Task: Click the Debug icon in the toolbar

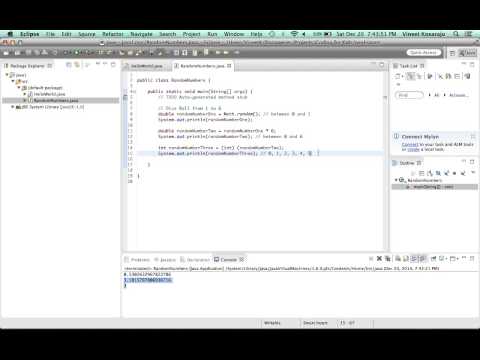Action: click(66, 53)
